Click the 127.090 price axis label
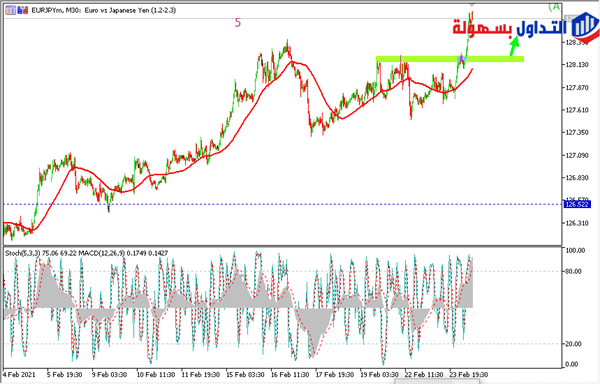 [x=577, y=155]
